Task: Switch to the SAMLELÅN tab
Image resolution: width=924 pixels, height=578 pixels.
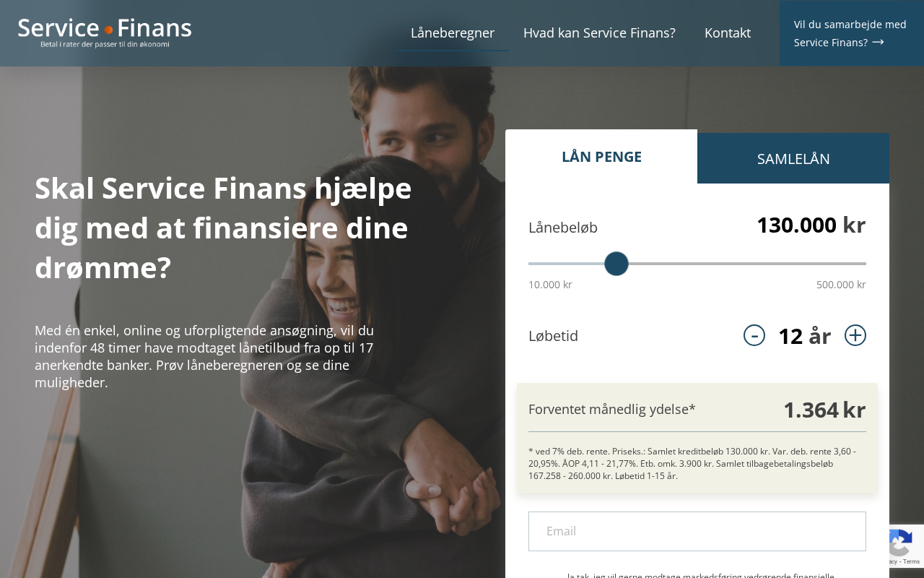Action: point(793,158)
